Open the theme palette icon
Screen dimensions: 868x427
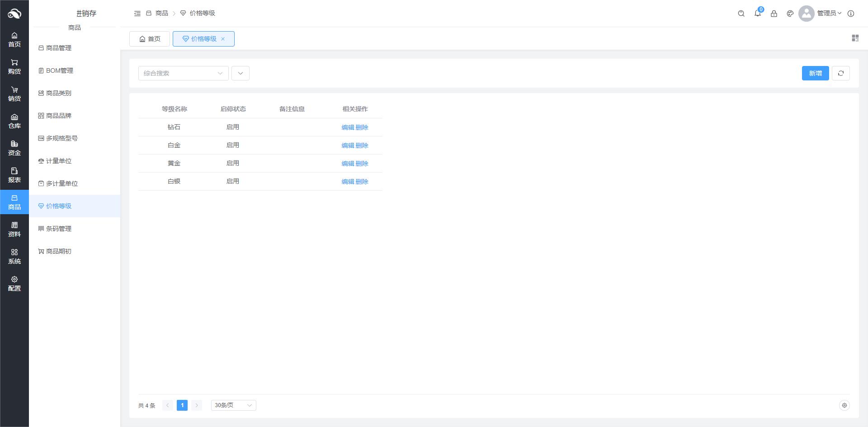(x=790, y=14)
